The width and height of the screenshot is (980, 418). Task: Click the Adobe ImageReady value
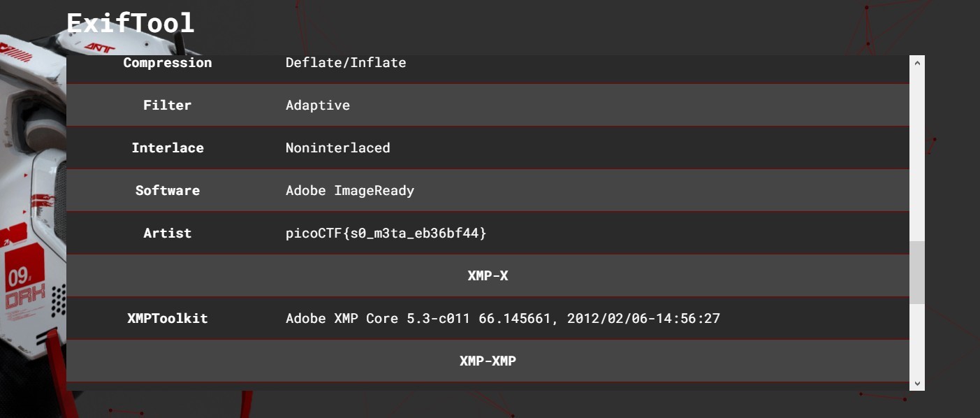pos(350,191)
